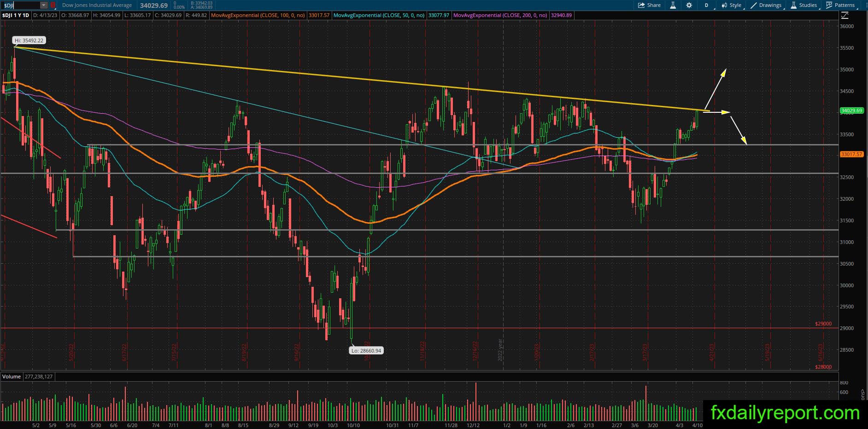Click the R: 449.82 range value
Viewport: 868px width, 429px height.
196,15
